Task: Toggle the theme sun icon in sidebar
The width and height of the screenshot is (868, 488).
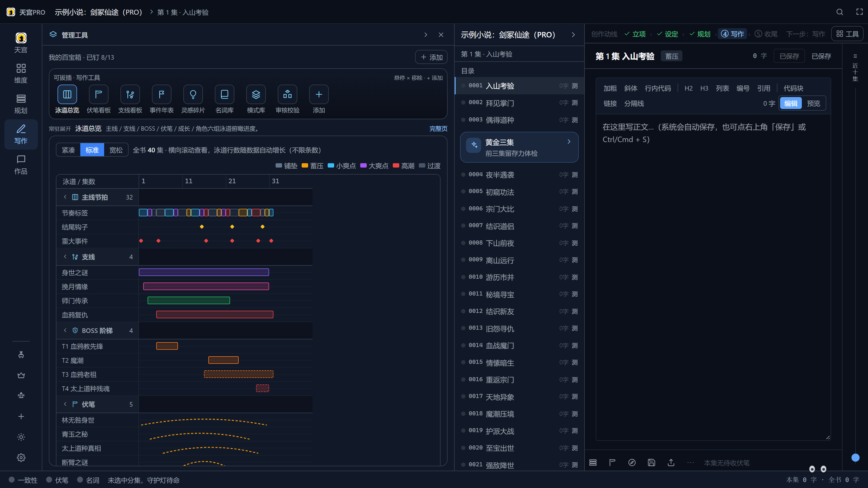Action: 21,437
